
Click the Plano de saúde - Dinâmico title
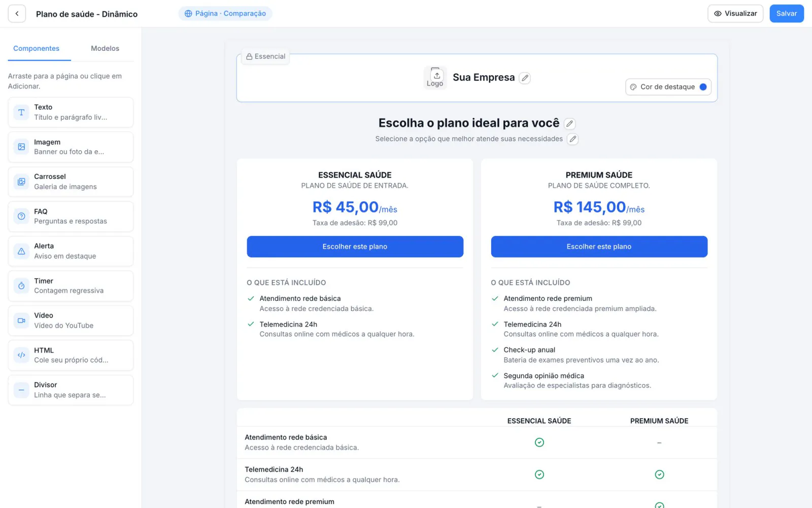(87, 14)
